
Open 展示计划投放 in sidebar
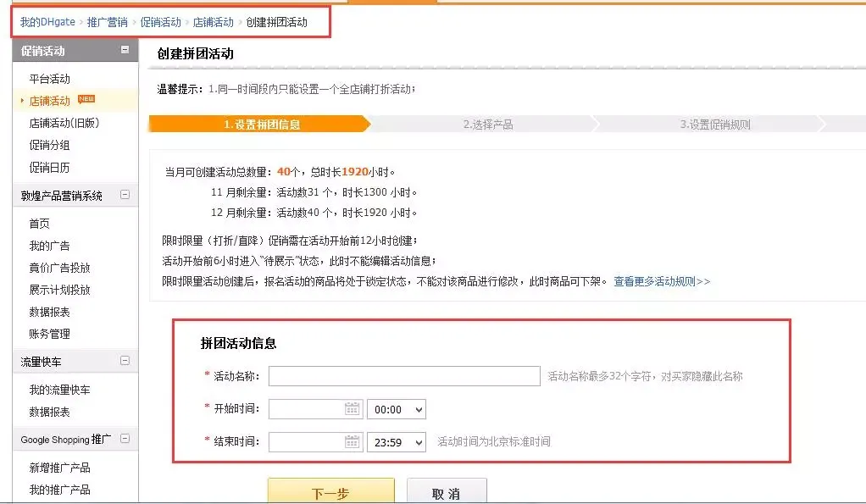point(59,290)
